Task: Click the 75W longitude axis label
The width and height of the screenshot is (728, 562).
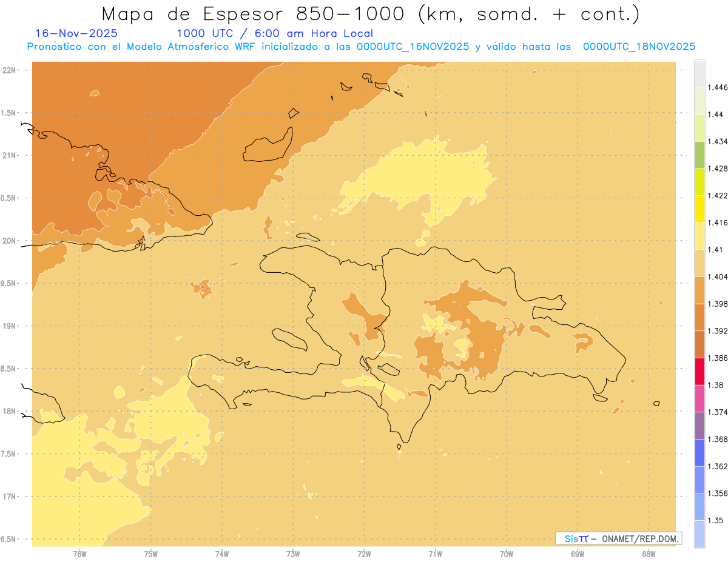Action: coord(151,554)
